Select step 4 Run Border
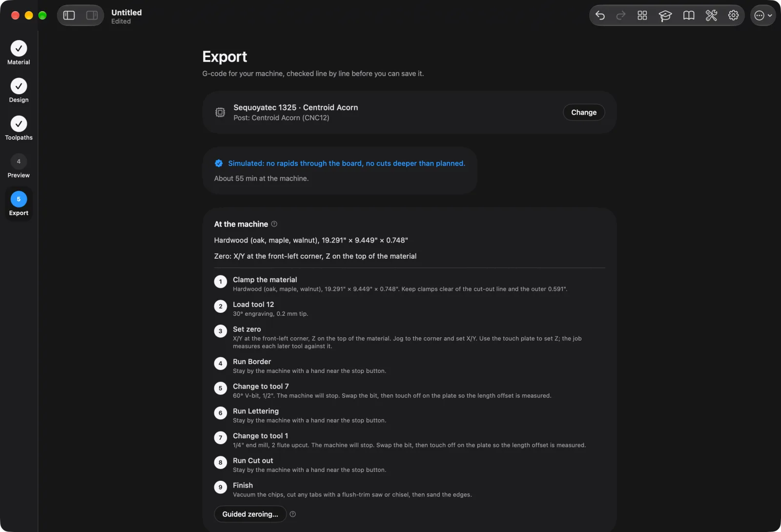This screenshot has width=781, height=532. pyautogui.click(x=409, y=366)
